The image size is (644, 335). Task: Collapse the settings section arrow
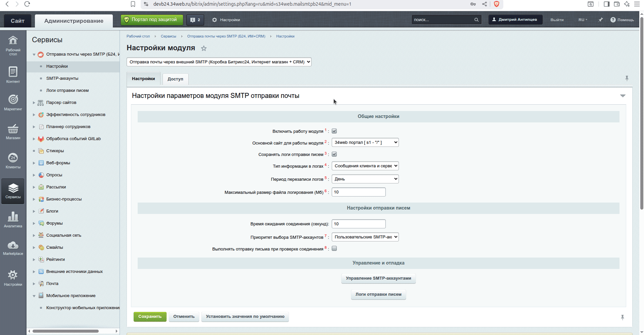click(623, 96)
